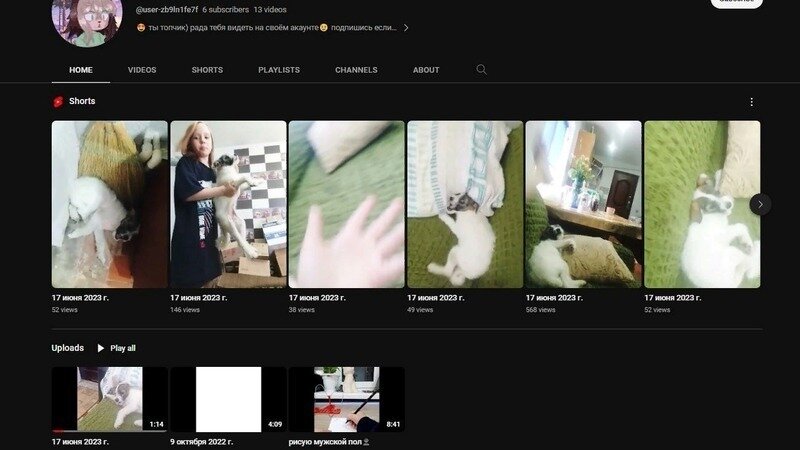Open the 8:41 drawing video thumbnail
This screenshot has width=800, height=450.
(x=346, y=399)
